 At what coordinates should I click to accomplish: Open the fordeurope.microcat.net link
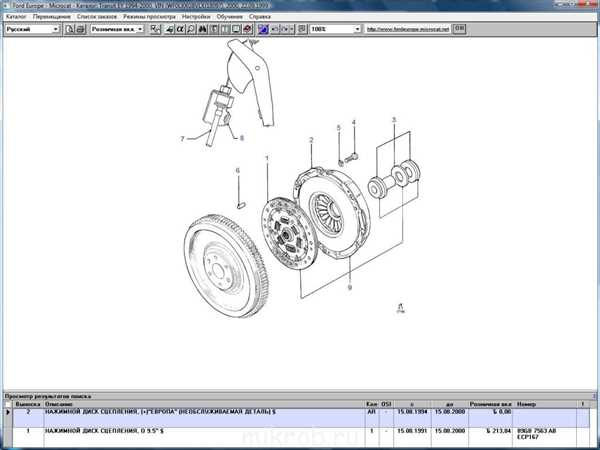(x=408, y=29)
